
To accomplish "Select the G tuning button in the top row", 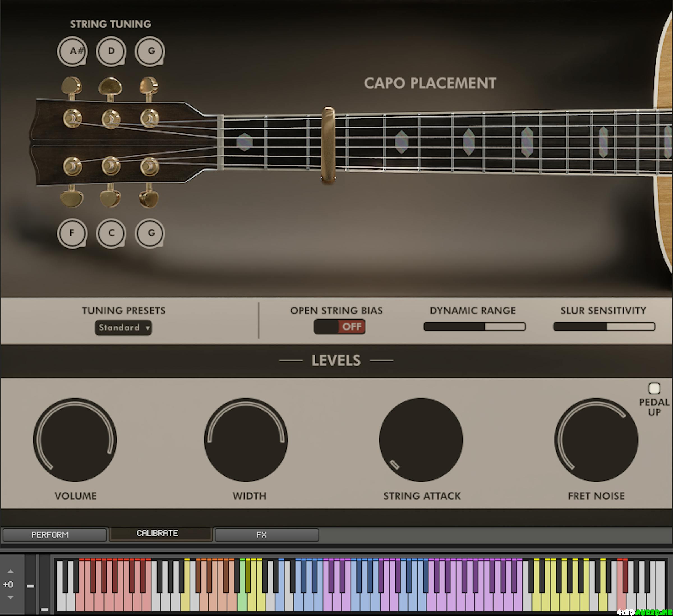I will point(150,51).
